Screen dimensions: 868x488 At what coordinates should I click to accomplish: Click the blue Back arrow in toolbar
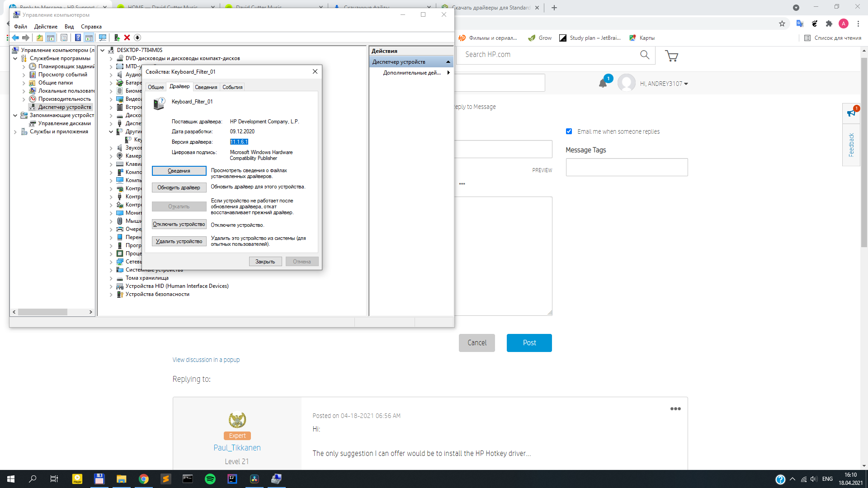15,38
